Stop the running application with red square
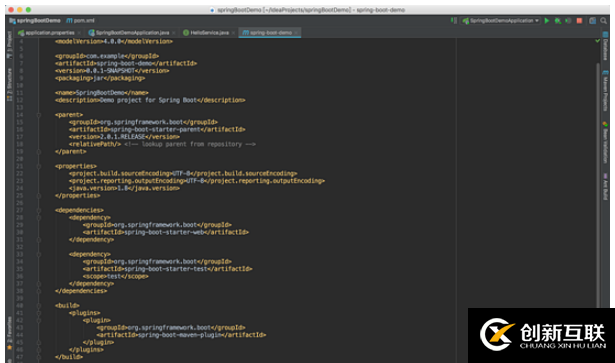 point(579,21)
